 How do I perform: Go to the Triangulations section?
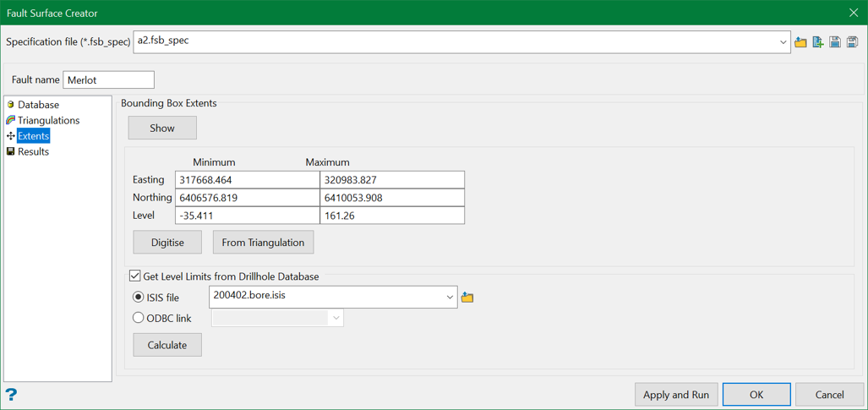point(48,120)
